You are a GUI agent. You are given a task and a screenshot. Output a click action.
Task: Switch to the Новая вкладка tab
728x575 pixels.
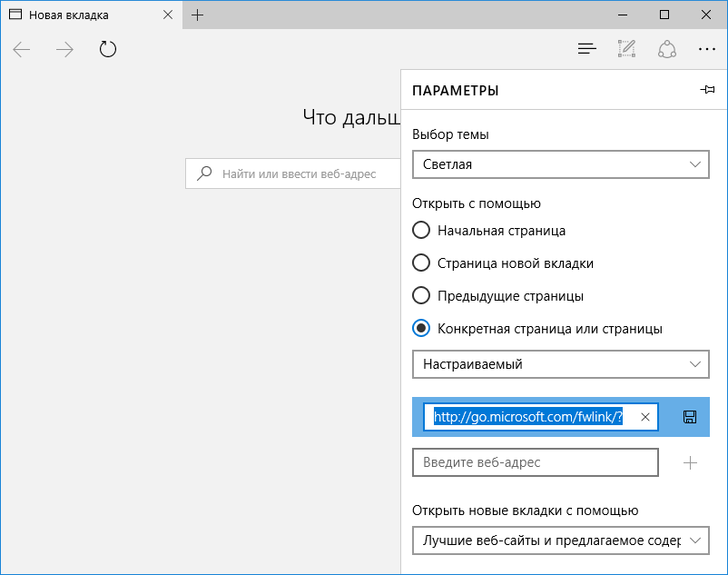point(84,15)
